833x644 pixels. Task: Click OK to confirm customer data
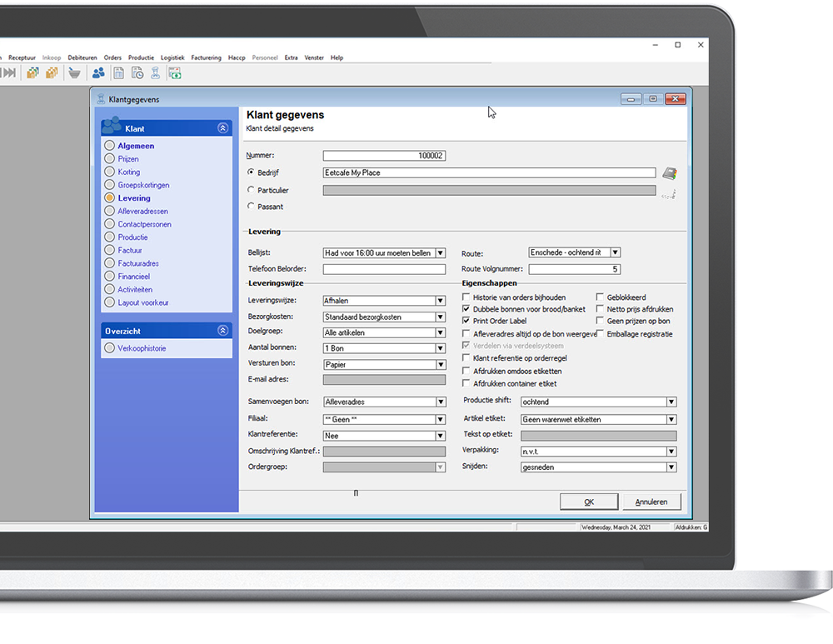coord(589,502)
